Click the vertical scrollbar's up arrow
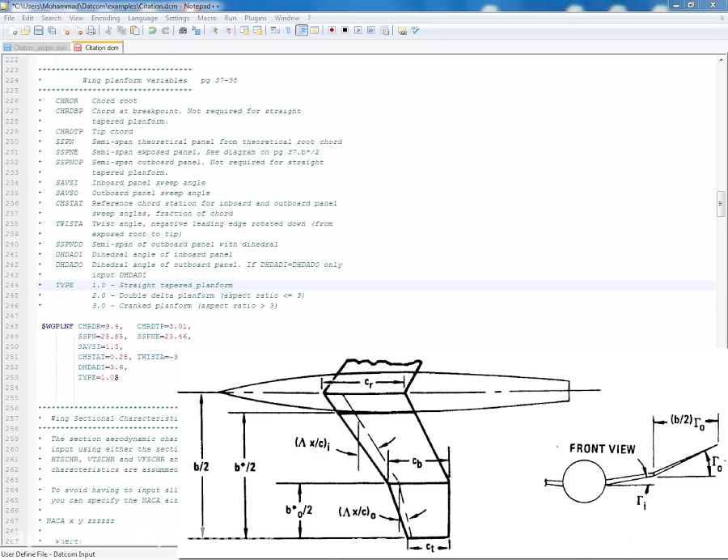728x560 pixels. tap(721, 60)
